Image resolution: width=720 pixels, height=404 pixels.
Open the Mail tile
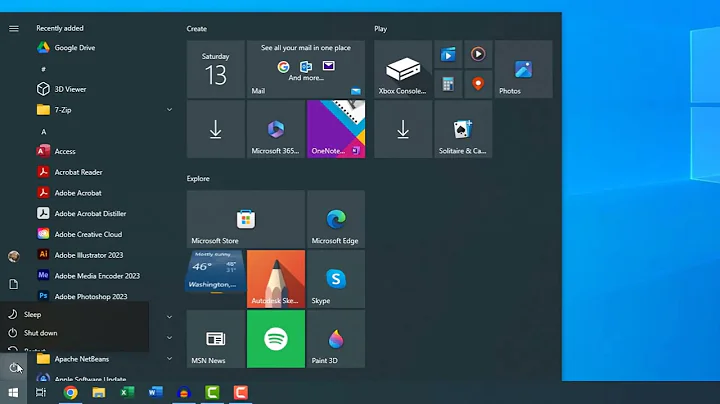point(306,69)
